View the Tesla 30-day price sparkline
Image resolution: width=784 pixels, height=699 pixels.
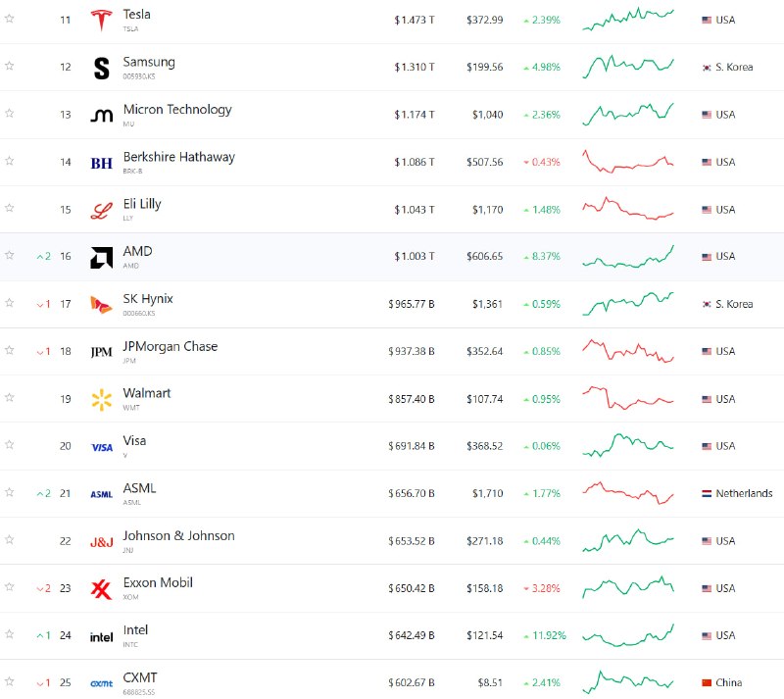tap(628, 19)
